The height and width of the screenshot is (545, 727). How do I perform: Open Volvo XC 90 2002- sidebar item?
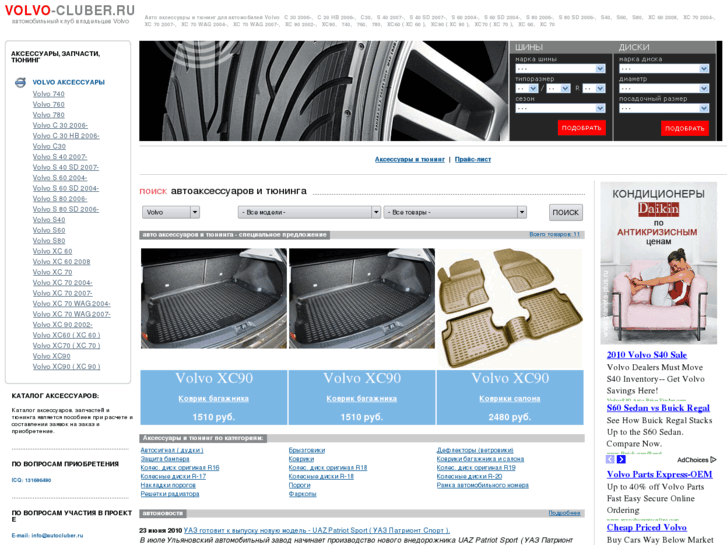coord(62,325)
